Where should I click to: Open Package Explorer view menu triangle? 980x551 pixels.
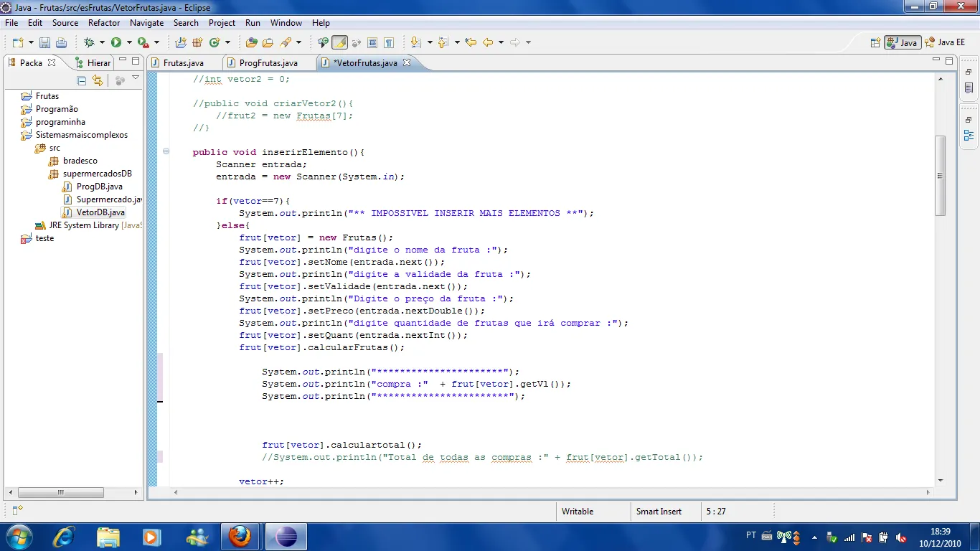[136, 77]
